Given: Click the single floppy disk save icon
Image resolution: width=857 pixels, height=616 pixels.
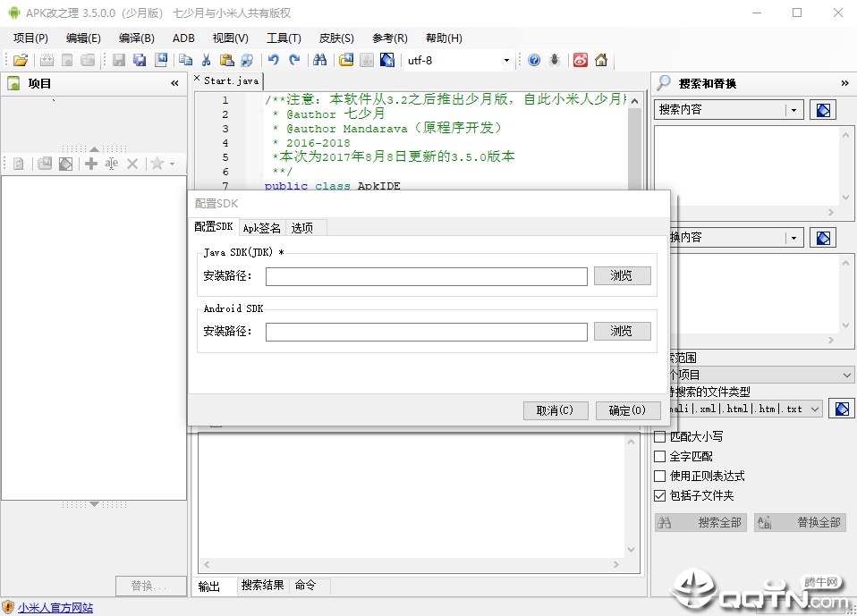Looking at the screenshot, I should (119, 60).
